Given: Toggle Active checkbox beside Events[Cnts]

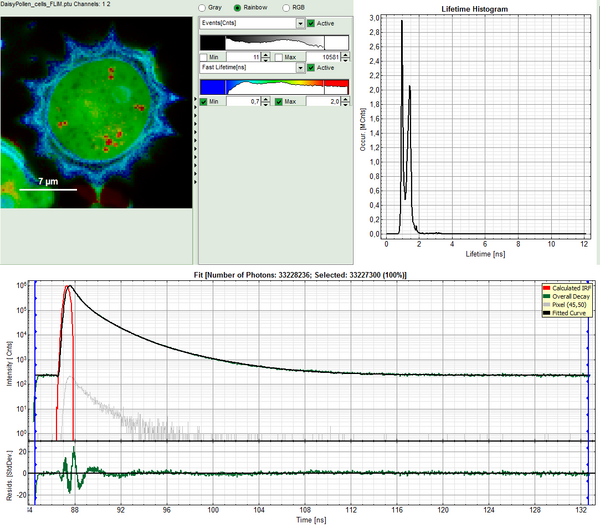Looking at the screenshot, I should (x=312, y=23).
